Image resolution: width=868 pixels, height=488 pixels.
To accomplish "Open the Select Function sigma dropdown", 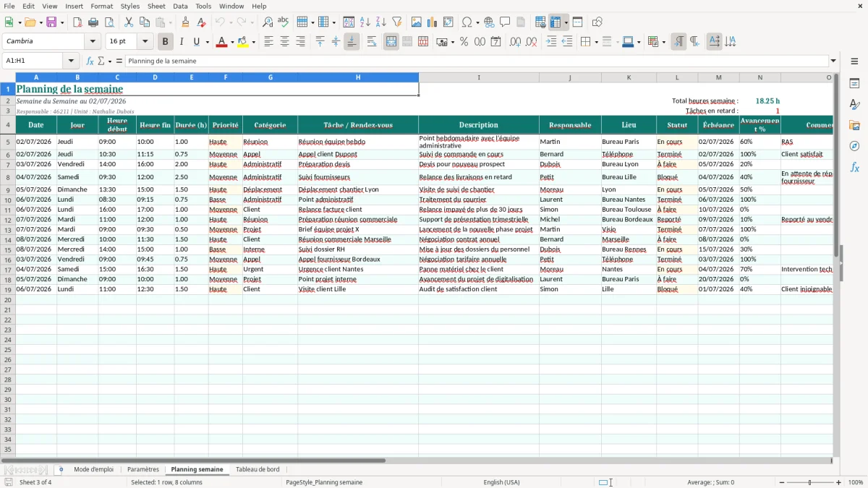I will click(x=109, y=61).
